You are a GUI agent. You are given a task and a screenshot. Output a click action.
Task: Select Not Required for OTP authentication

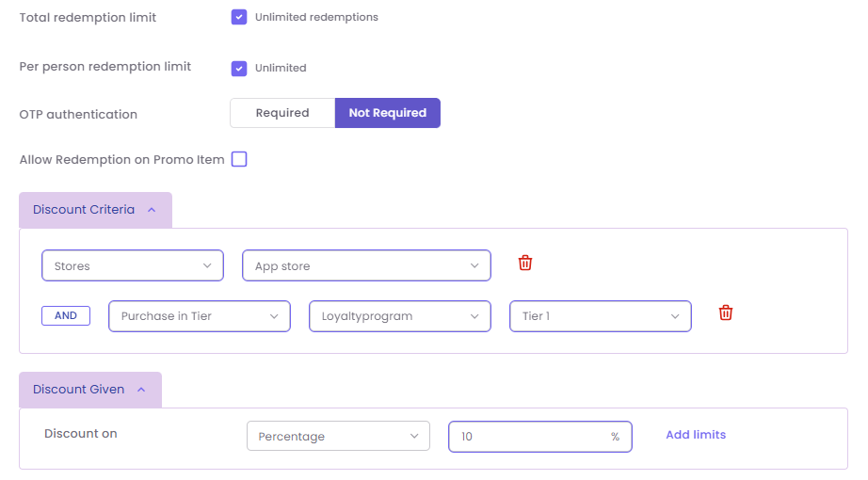tap(387, 113)
